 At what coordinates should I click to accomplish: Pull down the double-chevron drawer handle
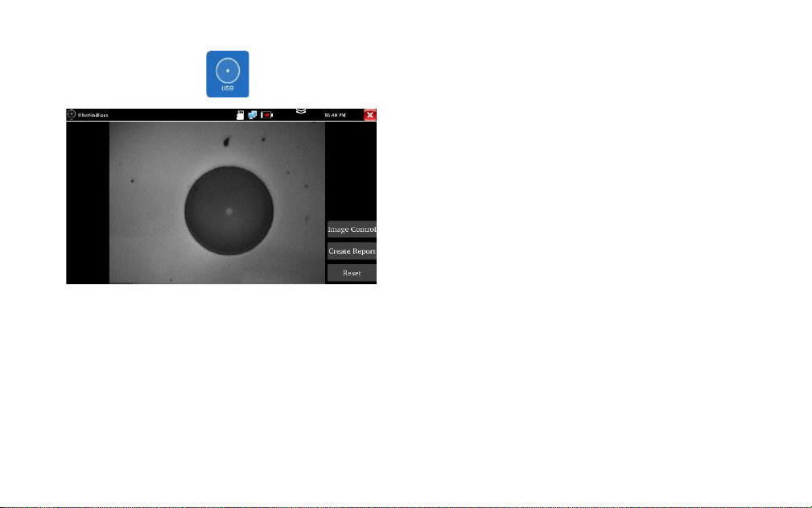point(301,111)
